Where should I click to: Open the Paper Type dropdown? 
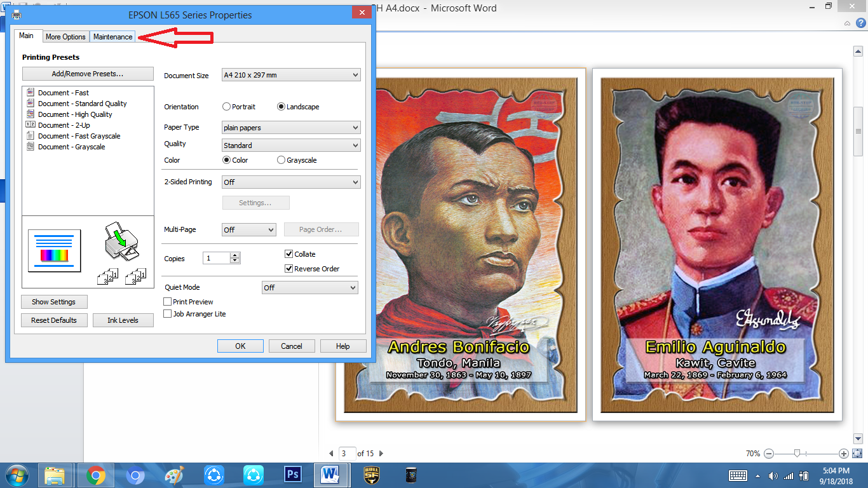pyautogui.click(x=291, y=128)
